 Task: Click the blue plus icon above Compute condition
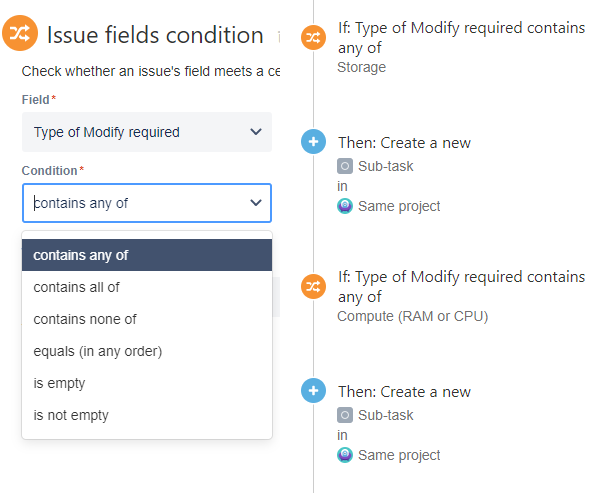pos(313,141)
